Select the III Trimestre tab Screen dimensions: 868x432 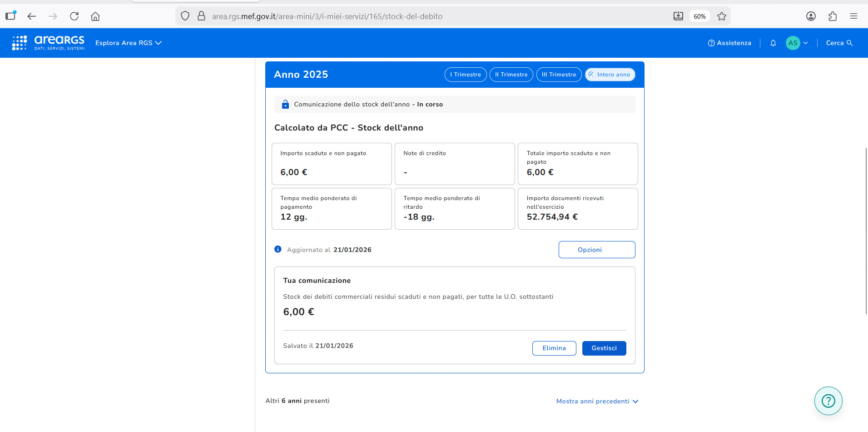[x=559, y=75]
